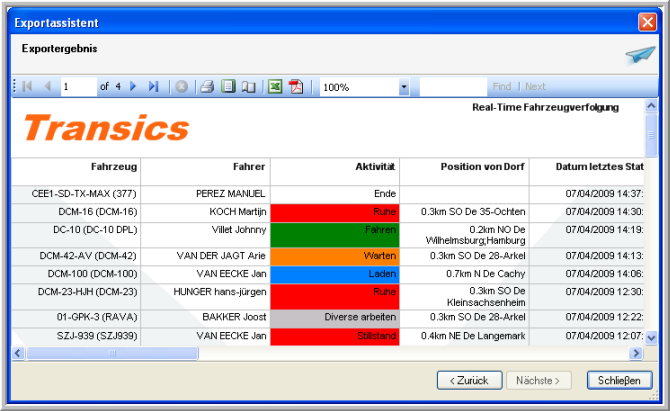Click horizontal scrollbar right arrow
The image size is (670, 411).
point(636,353)
